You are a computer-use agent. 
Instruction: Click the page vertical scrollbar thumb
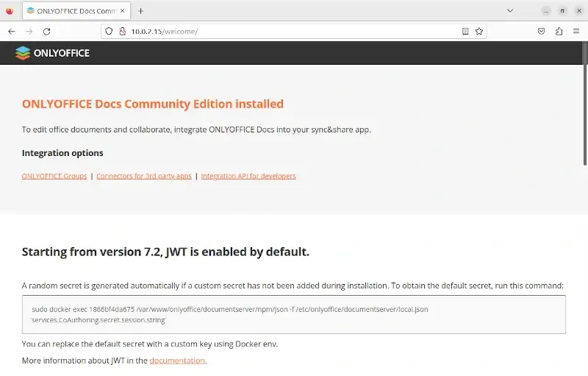click(x=584, y=103)
